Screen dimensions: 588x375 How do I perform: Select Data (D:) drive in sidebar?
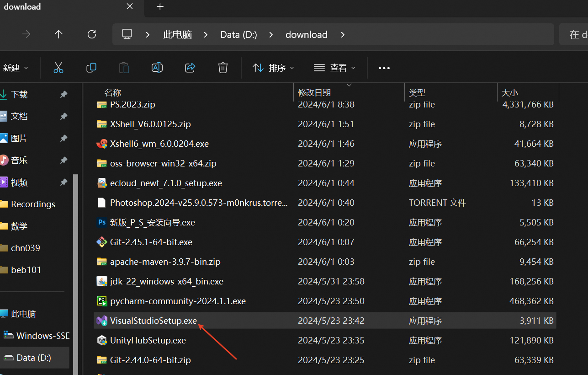coord(35,358)
